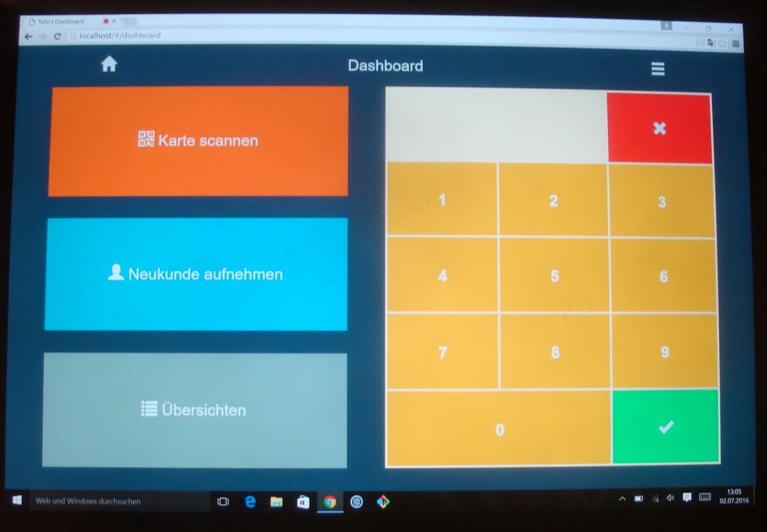Open the Chrome settings menu icon
Image resolution: width=767 pixels, height=532 pixels.
tap(736, 43)
